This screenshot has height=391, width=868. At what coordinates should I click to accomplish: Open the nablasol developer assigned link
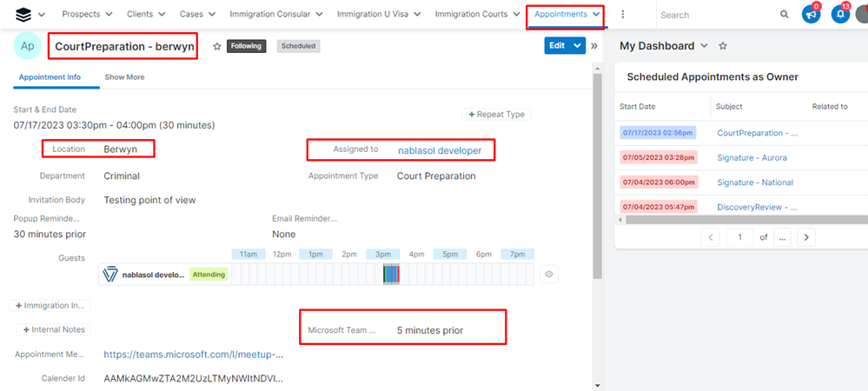click(x=440, y=150)
